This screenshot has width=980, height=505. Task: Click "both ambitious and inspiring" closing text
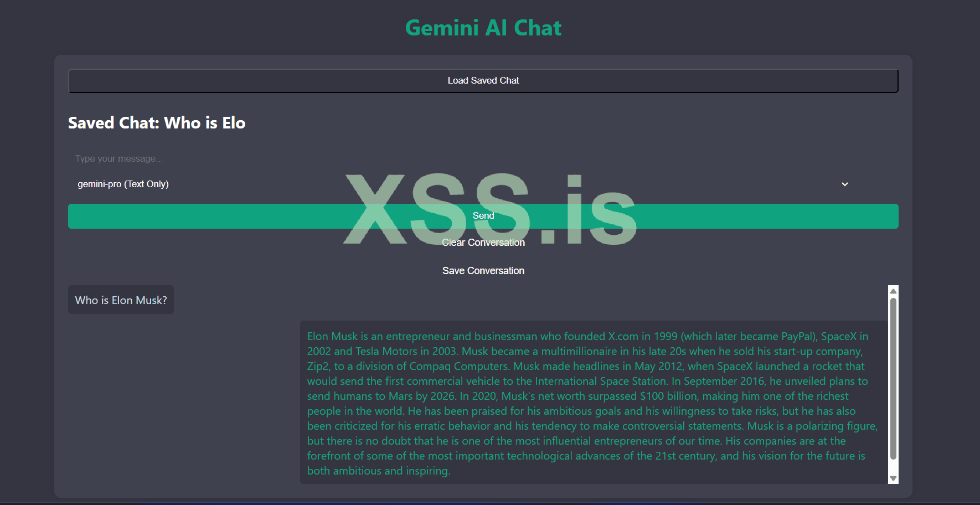378,471
